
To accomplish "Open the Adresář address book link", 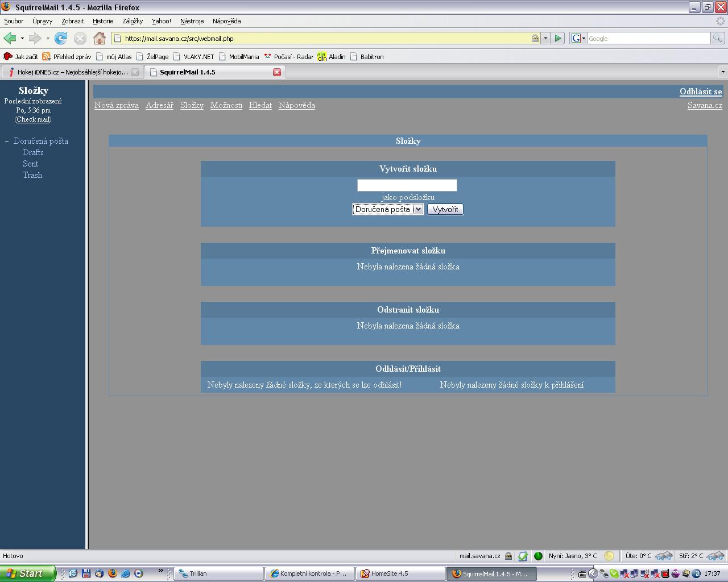I will click(159, 105).
